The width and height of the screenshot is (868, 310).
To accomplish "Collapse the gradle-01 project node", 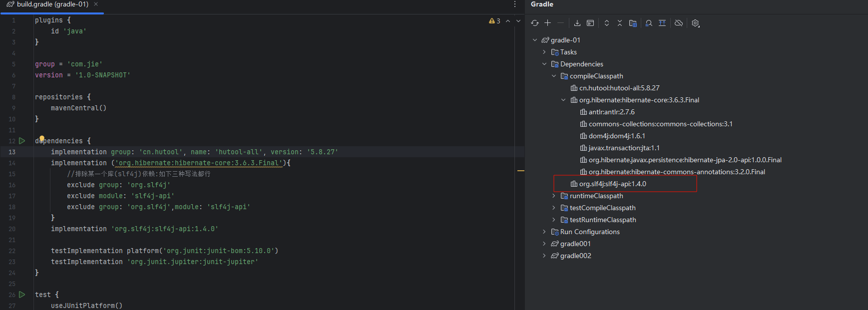I will (x=535, y=40).
